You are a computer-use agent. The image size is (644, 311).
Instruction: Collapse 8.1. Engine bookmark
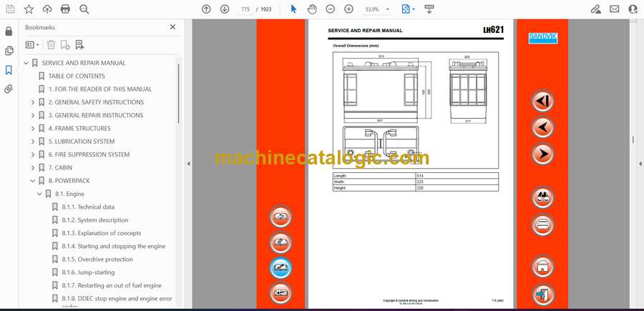39,194
